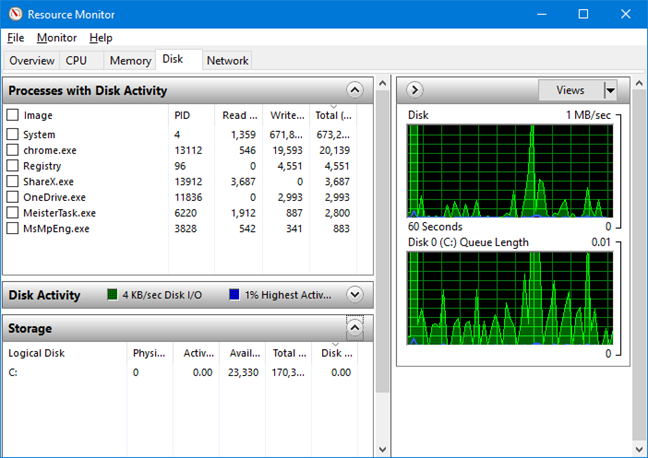Click the left pane scroll down arrow
Screen dimensions: 648x458
[383, 449]
